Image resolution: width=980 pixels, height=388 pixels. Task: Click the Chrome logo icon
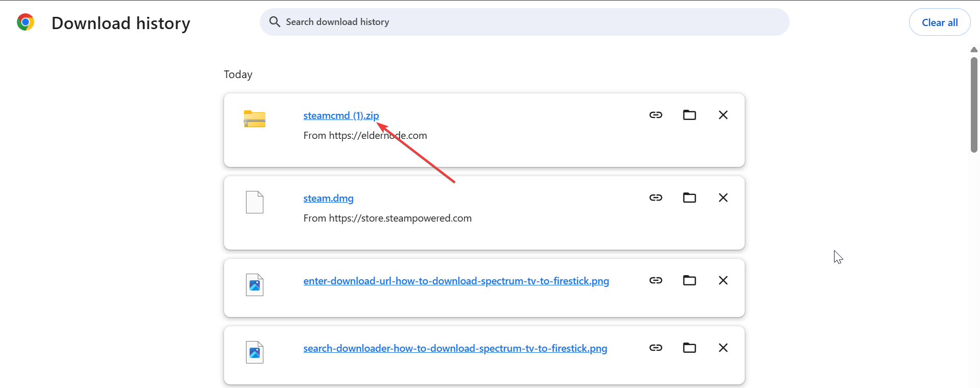click(26, 22)
